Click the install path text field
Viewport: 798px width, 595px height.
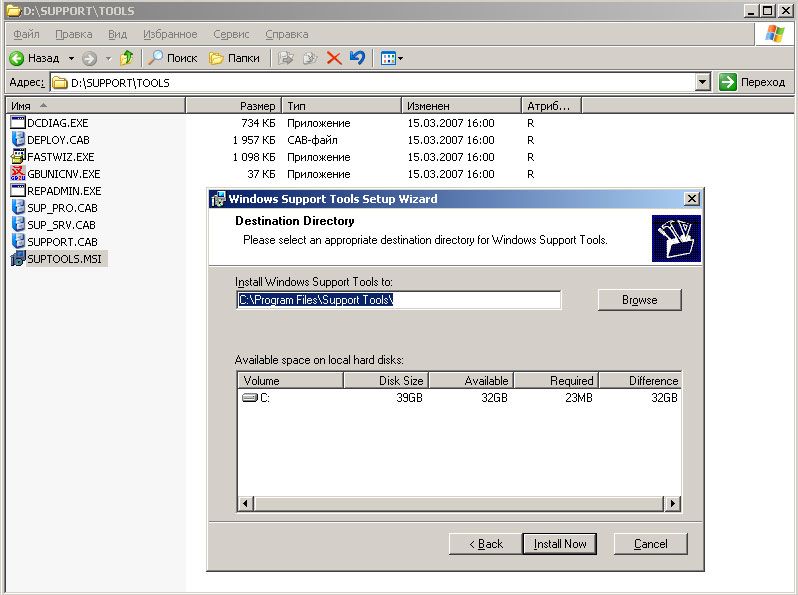coord(398,300)
